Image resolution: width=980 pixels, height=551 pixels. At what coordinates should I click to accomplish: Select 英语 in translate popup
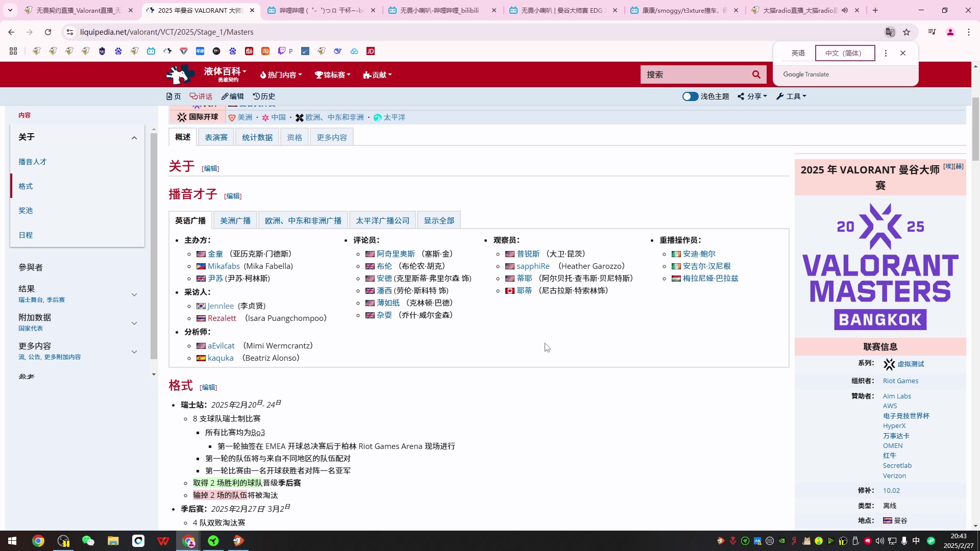[x=798, y=53]
